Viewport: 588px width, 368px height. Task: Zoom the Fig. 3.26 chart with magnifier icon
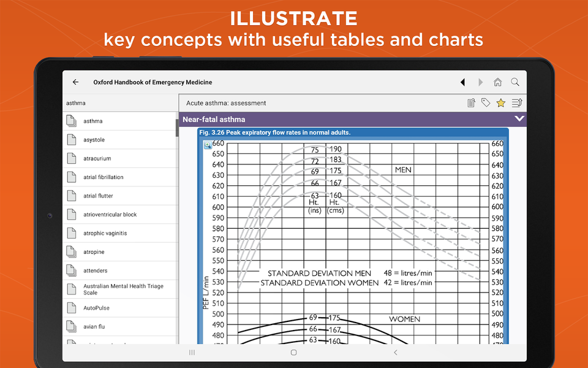point(208,145)
